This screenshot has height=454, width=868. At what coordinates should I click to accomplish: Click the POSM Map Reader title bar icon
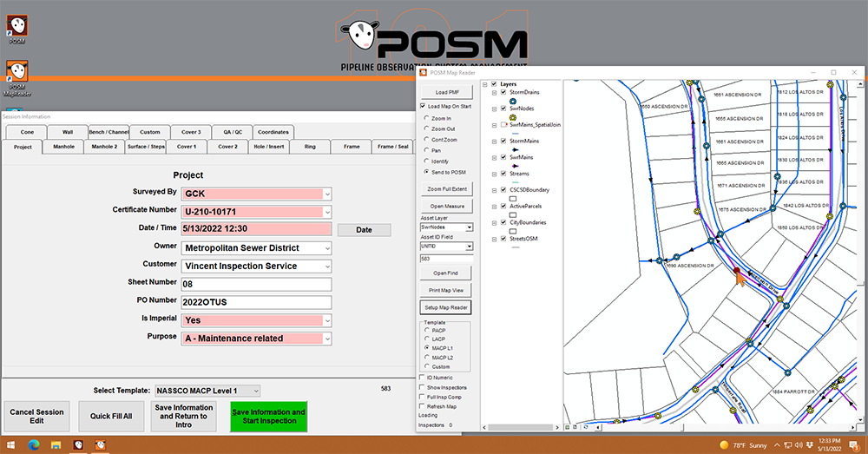423,73
